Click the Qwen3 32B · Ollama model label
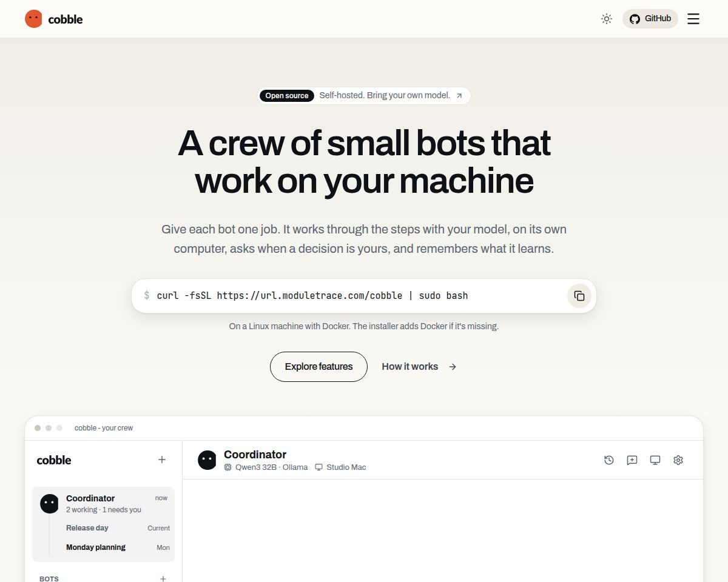 266,467
